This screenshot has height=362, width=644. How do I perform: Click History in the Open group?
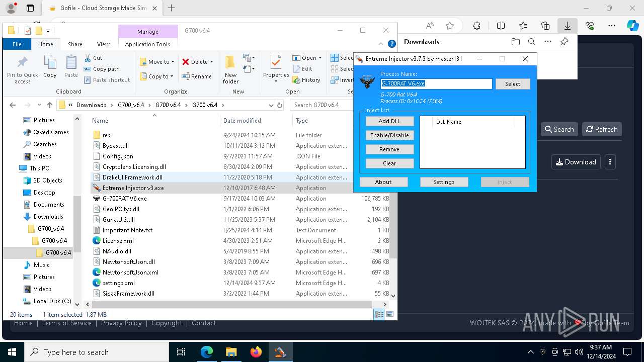[x=306, y=80]
